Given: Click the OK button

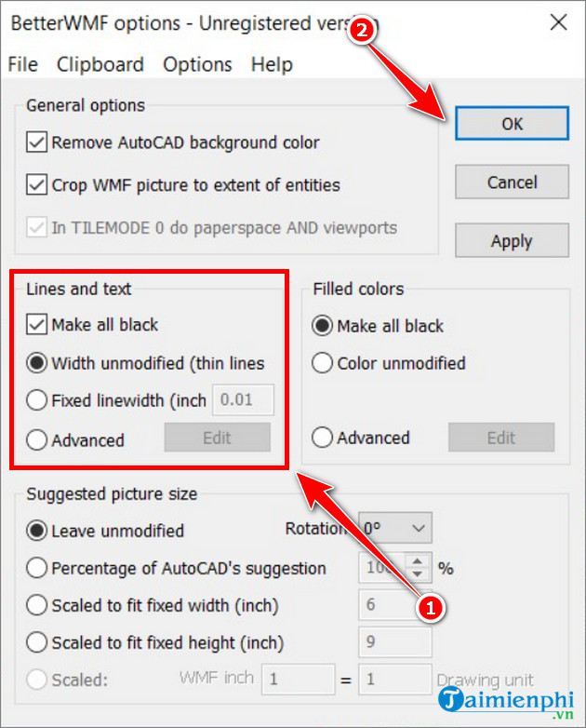Looking at the screenshot, I should point(512,124).
